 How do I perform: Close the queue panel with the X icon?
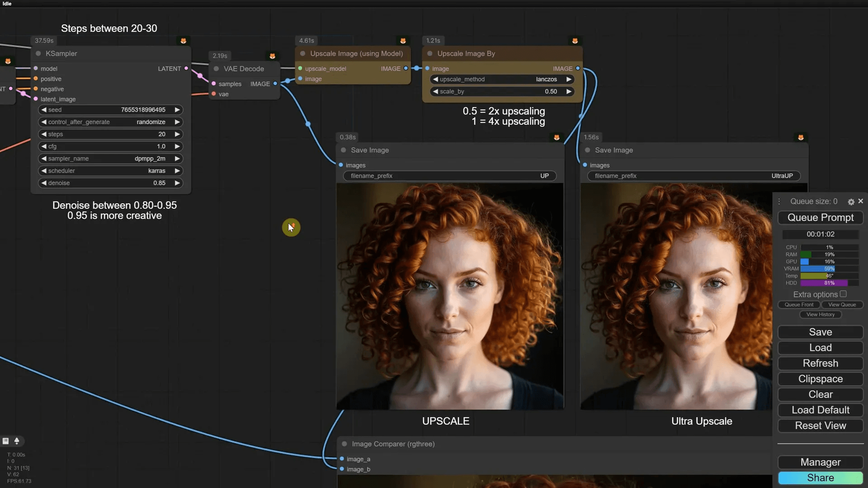[861, 201]
